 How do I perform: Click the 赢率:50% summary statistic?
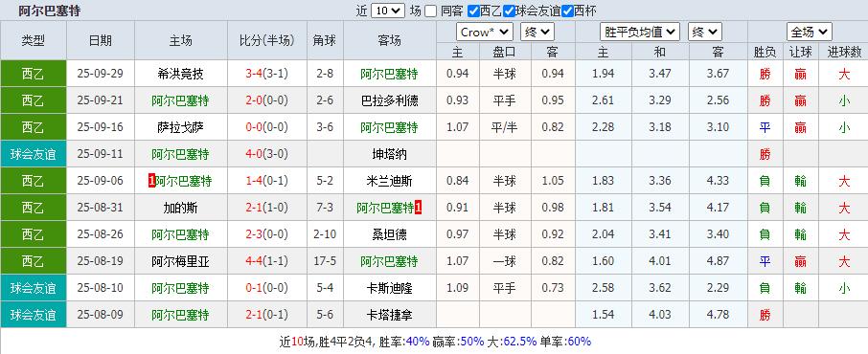pyautogui.click(x=458, y=342)
